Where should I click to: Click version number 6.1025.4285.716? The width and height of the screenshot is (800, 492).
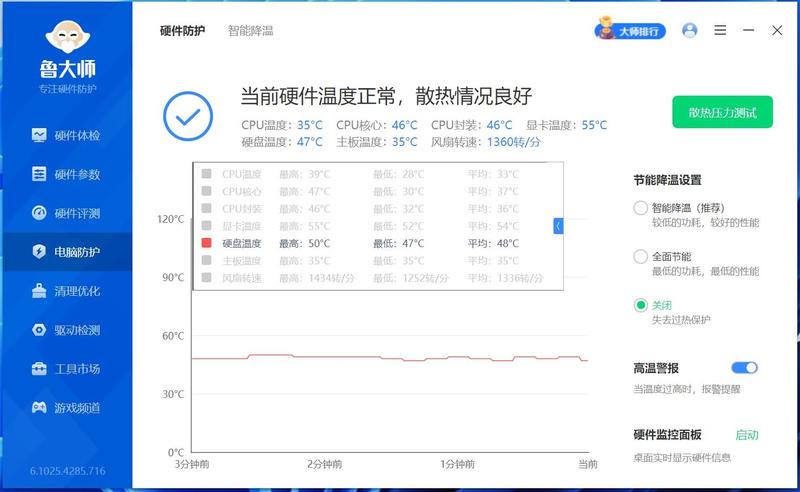point(67,471)
